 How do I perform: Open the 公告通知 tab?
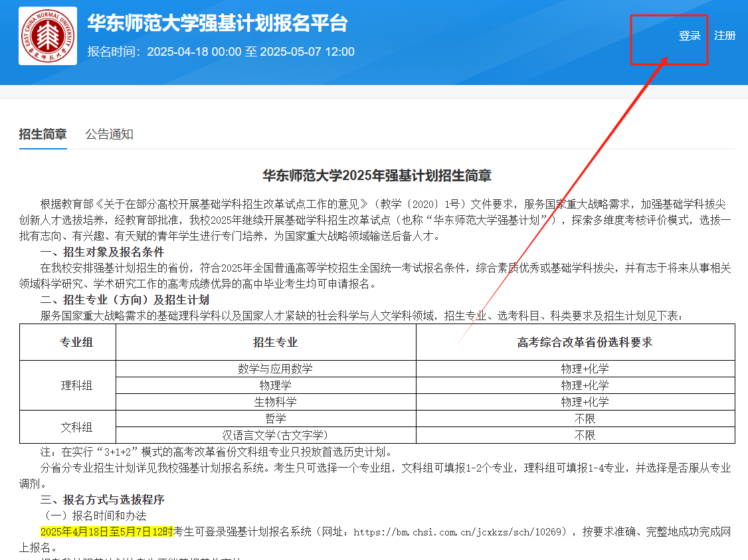(109, 134)
